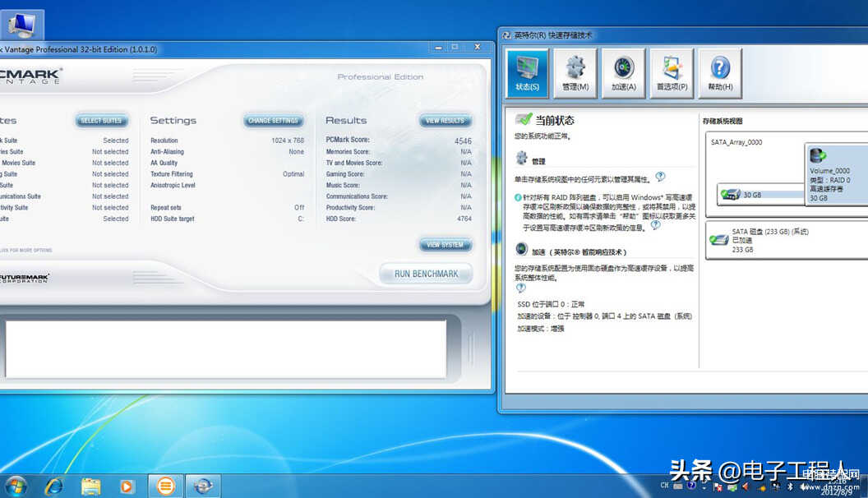
Task: Close the PCMark Vantage window
Action: tap(478, 48)
